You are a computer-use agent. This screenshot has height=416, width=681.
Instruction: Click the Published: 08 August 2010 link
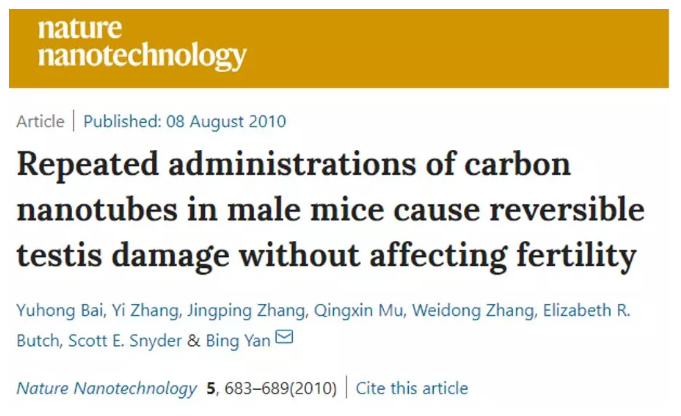(x=185, y=121)
